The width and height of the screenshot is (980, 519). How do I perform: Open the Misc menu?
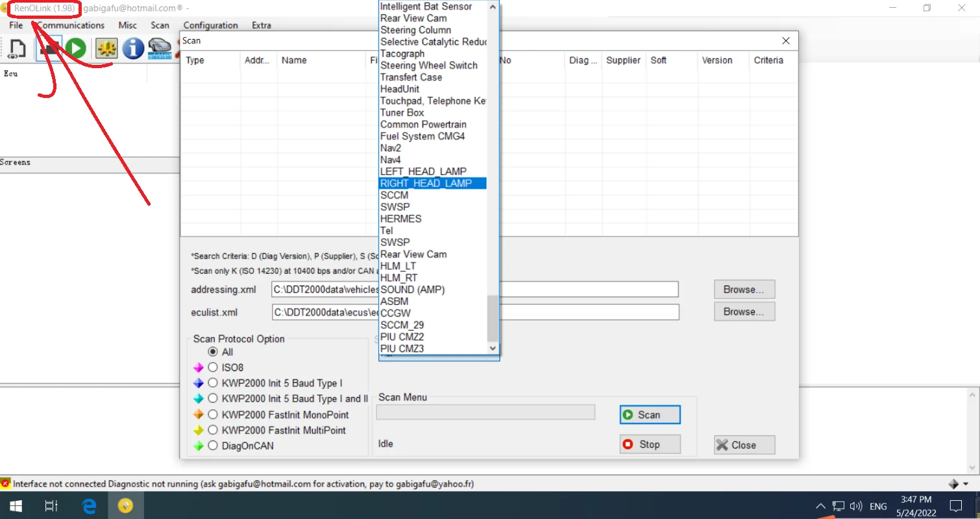pos(128,25)
